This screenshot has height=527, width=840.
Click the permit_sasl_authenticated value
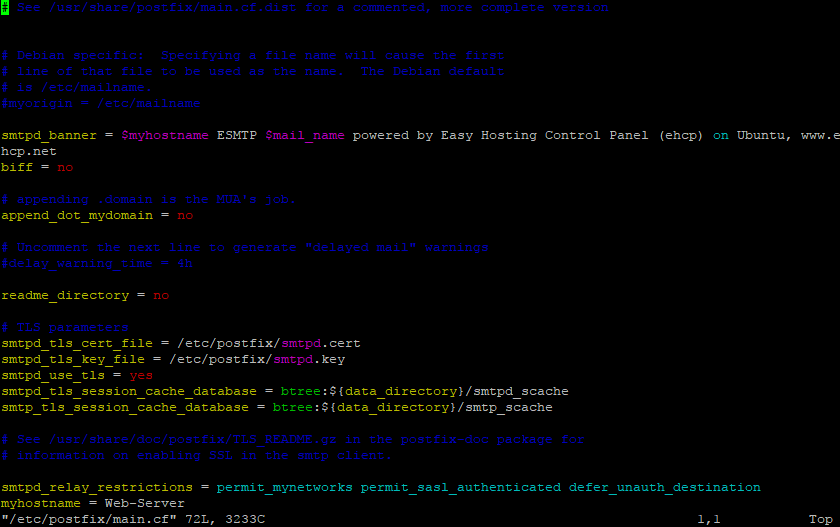point(461,488)
